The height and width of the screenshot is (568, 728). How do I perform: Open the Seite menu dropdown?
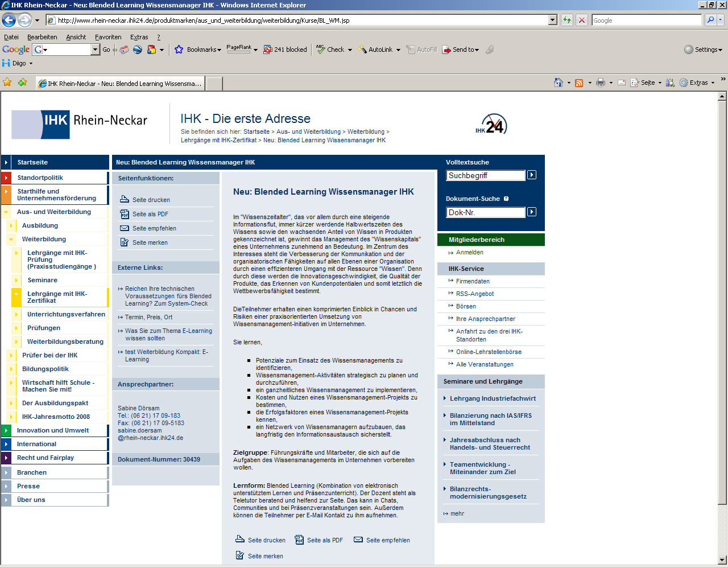[x=660, y=83]
